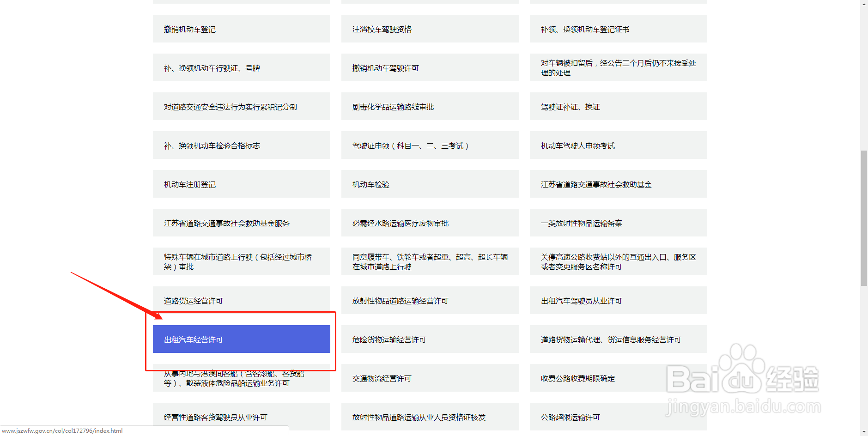Select 注销校车驾驶资格 service
The height and width of the screenshot is (436, 868).
coord(429,29)
